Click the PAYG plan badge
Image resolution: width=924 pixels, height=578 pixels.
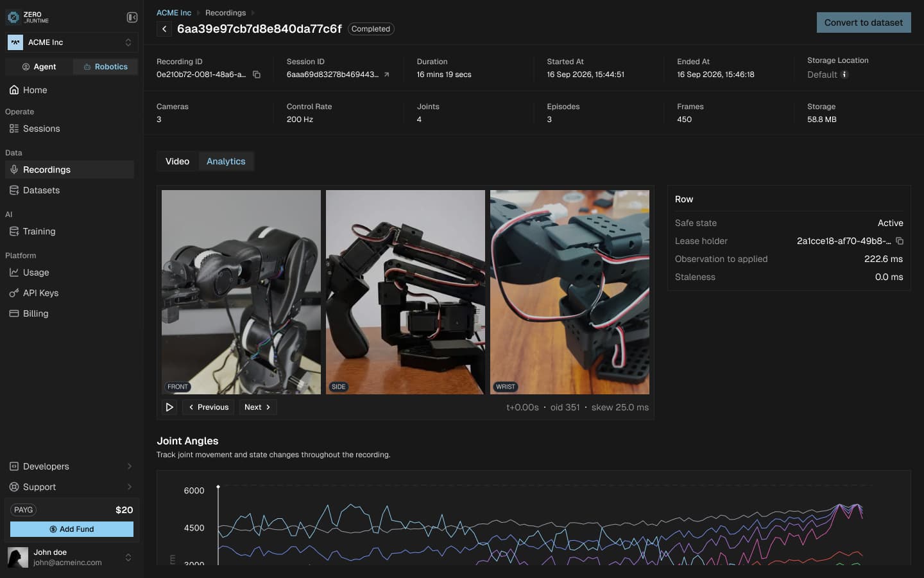(24, 510)
